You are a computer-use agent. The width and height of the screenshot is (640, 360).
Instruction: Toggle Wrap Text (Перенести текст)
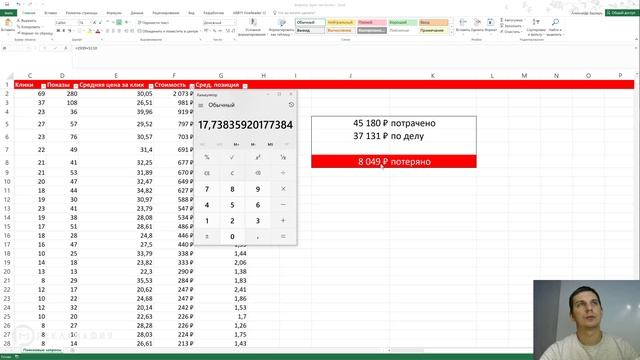point(153,22)
